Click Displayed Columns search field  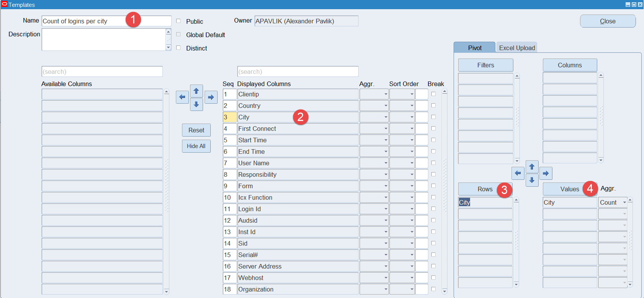pyautogui.click(x=298, y=72)
